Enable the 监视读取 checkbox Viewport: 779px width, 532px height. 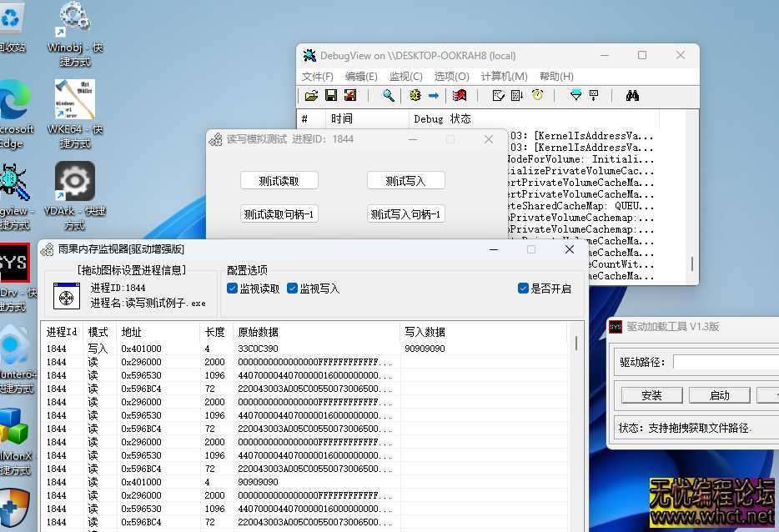(x=232, y=288)
